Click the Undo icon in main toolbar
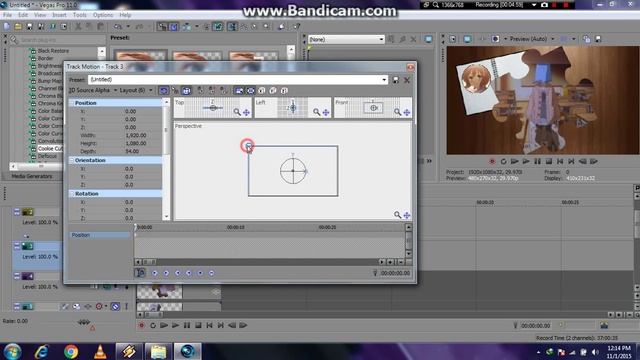 (x=118, y=27)
